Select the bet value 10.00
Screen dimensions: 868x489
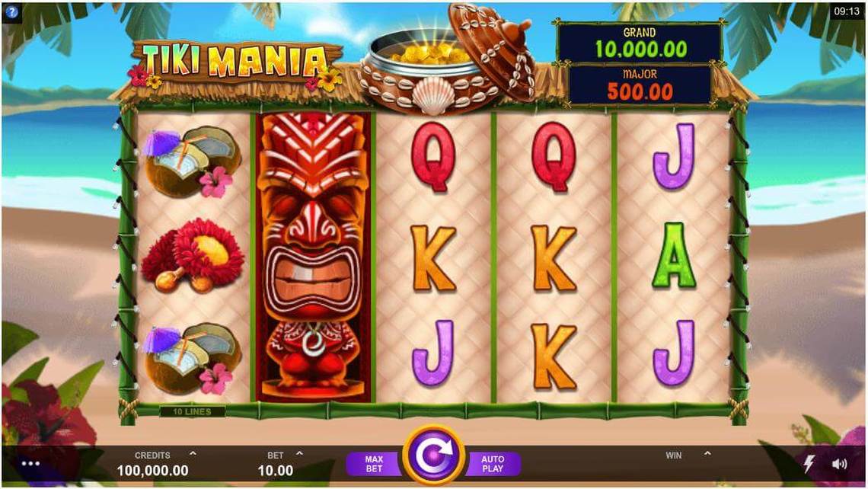click(x=275, y=471)
